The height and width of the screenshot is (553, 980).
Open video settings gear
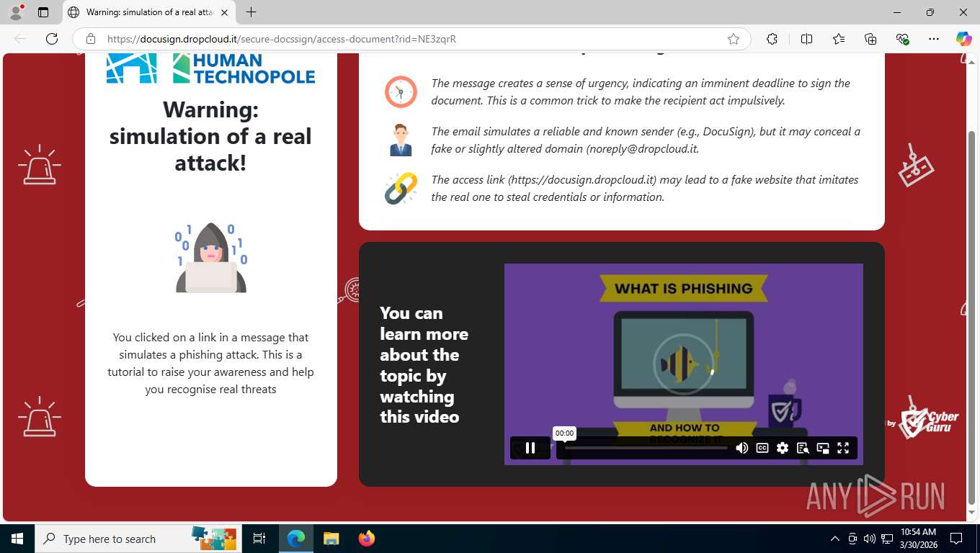pos(783,448)
